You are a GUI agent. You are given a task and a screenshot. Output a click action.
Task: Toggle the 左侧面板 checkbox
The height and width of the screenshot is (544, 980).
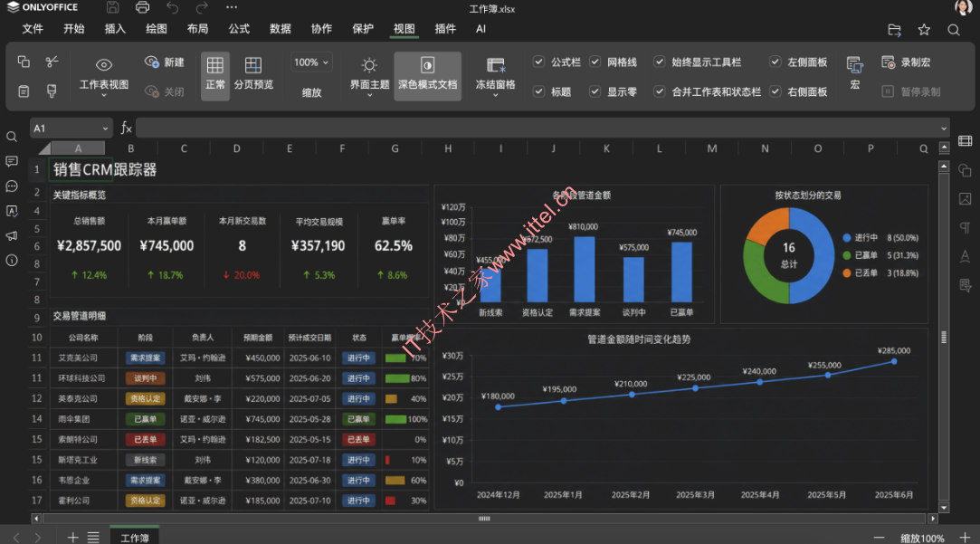tap(775, 62)
